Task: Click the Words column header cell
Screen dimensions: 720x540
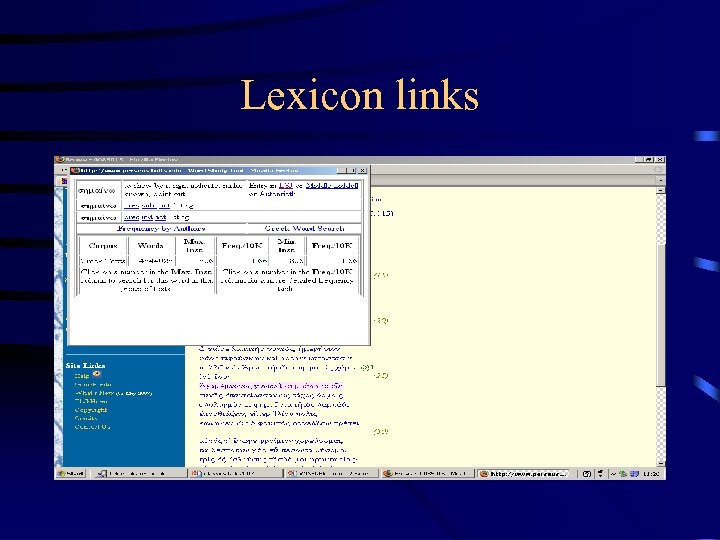Action: [151, 246]
